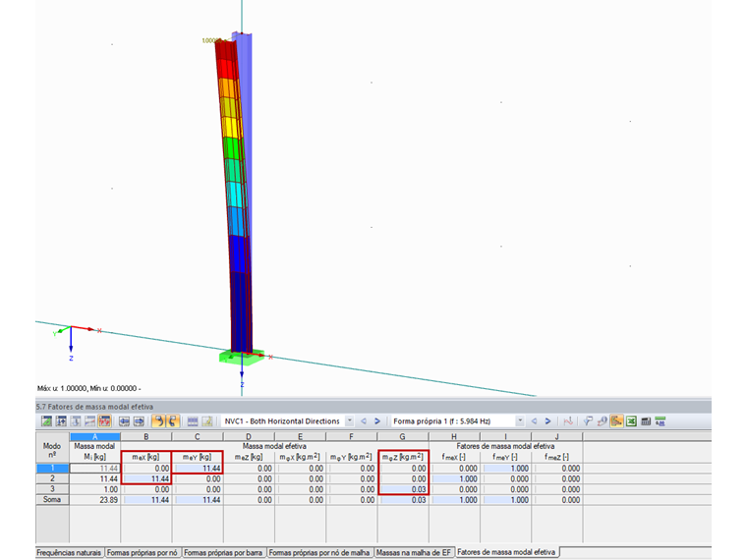This screenshot has width=747, height=560.
Task: Go to next table using right blue arrow icon
Action: (139, 421)
